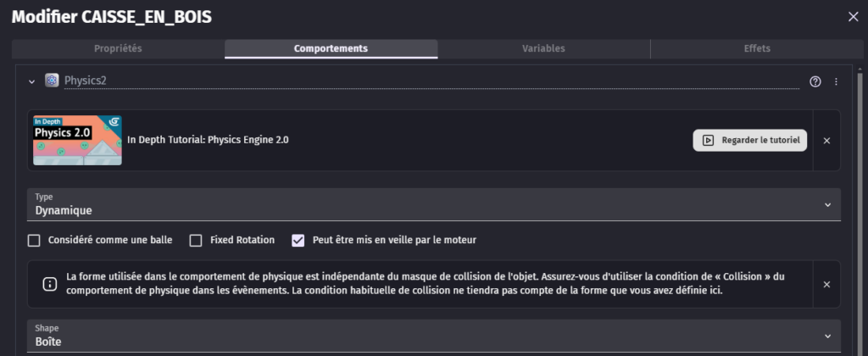The height and width of the screenshot is (356, 868).
Task: Open the Physics2 three-dot options menu
Action: (836, 81)
